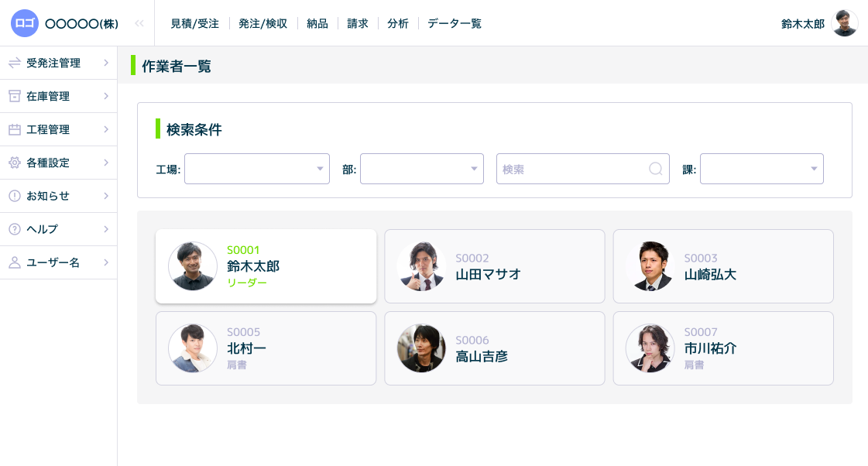The width and height of the screenshot is (868, 466).
Task: Click the ヘルプ question mark icon
Action: point(14,229)
